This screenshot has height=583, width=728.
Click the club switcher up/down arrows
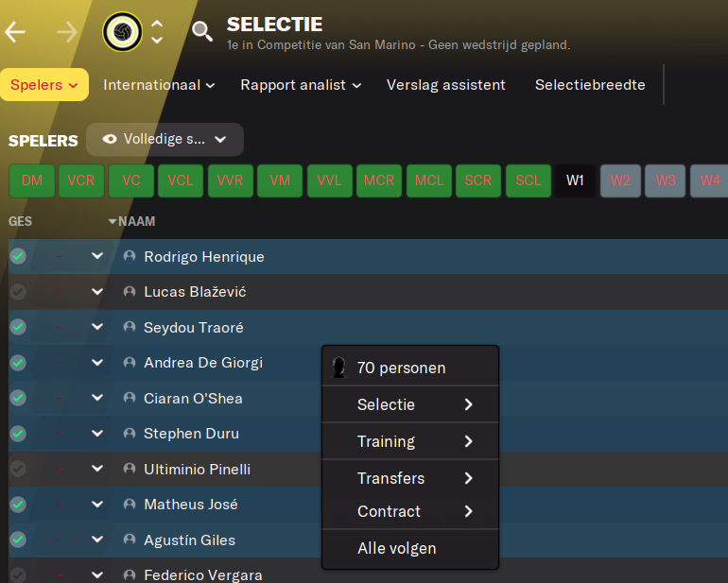click(157, 32)
